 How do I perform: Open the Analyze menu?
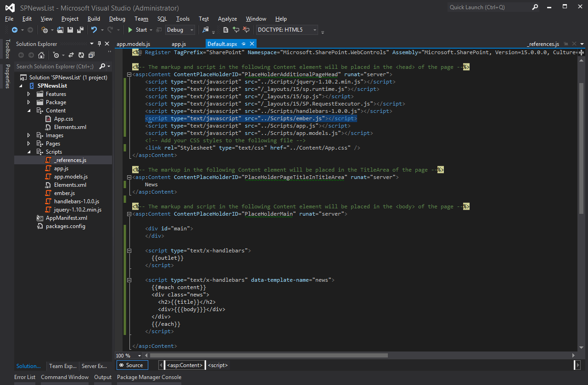[227, 19]
